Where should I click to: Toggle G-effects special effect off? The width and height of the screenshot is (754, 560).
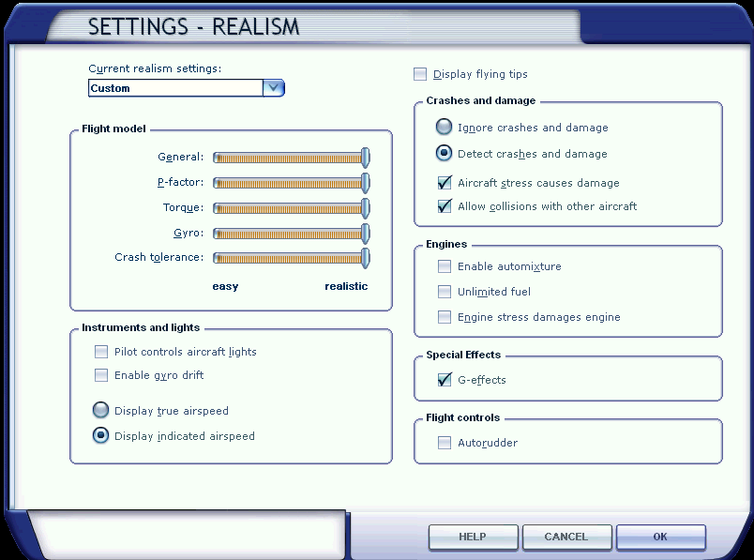pyautogui.click(x=445, y=380)
